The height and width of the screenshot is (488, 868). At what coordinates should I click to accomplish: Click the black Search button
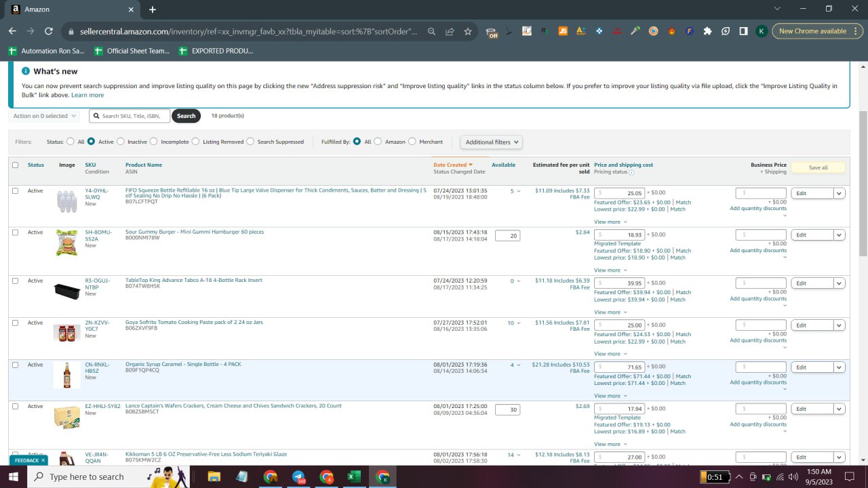click(186, 116)
